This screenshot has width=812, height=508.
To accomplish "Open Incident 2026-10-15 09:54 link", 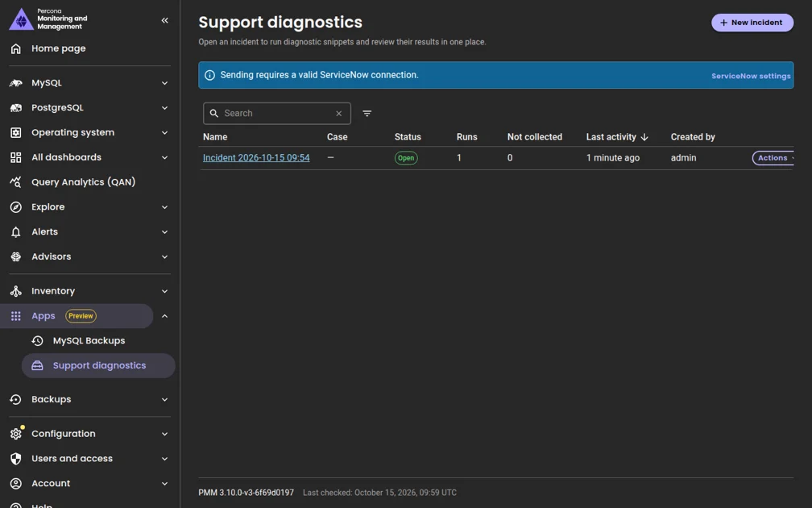I will (256, 158).
